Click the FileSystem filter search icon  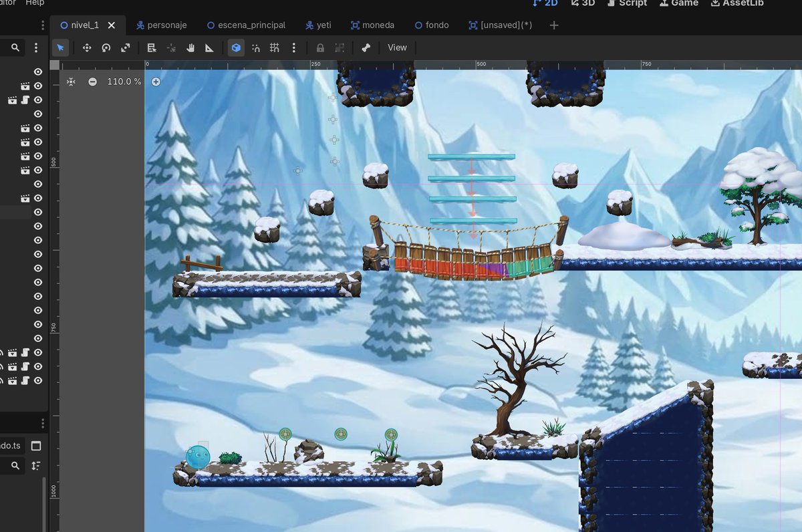coord(15,465)
